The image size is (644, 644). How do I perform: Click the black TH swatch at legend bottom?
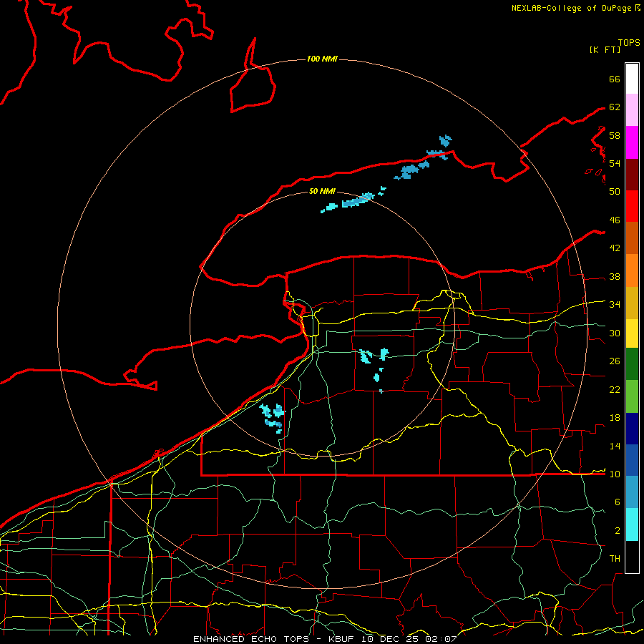tap(632, 557)
